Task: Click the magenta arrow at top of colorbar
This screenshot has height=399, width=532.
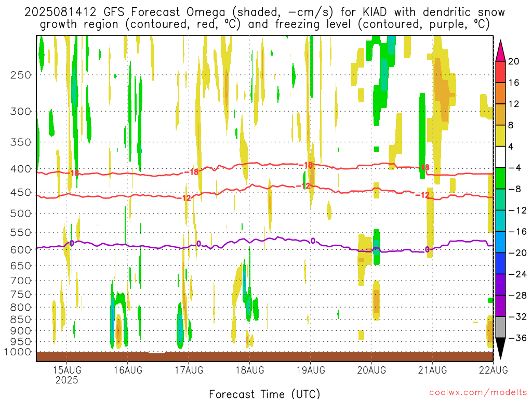Action: (500, 51)
